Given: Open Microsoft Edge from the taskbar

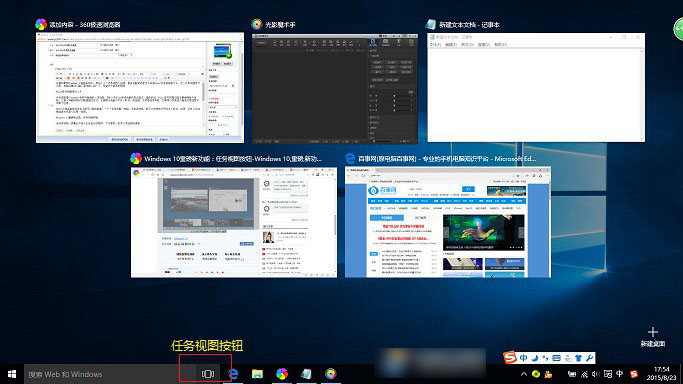Looking at the screenshot, I should 233,374.
